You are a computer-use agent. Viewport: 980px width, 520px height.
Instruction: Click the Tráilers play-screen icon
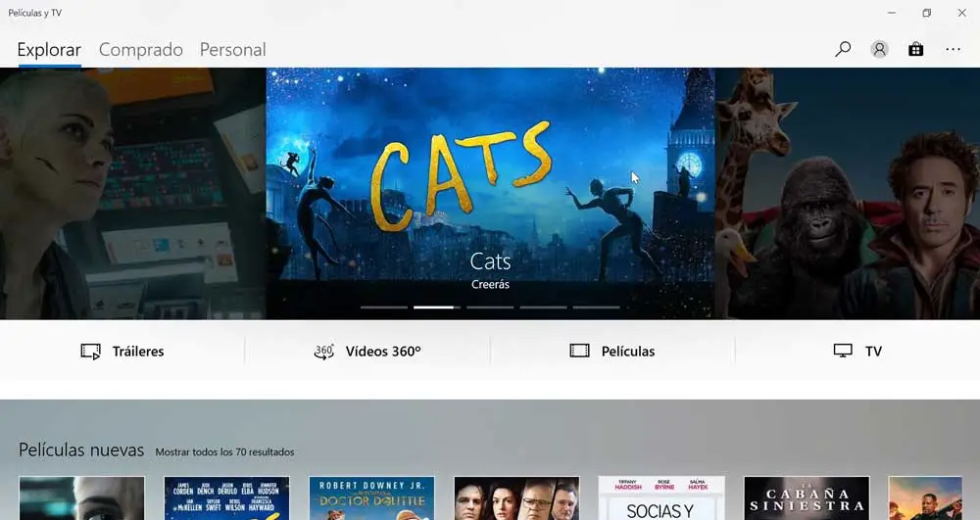coord(90,352)
